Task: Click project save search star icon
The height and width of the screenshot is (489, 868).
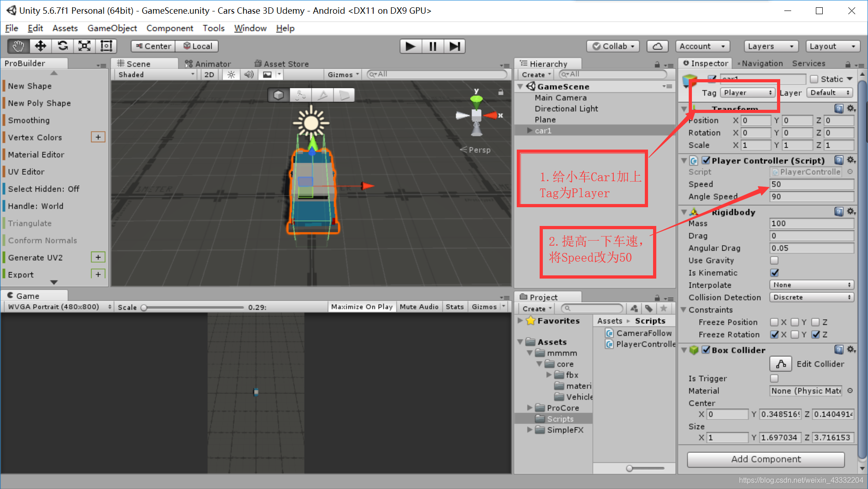Action: pos(664,309)
